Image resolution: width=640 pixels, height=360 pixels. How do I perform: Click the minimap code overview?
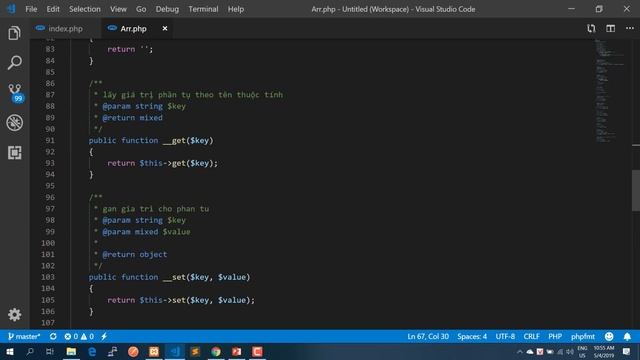pyautogui.click(x=610, y=90)
